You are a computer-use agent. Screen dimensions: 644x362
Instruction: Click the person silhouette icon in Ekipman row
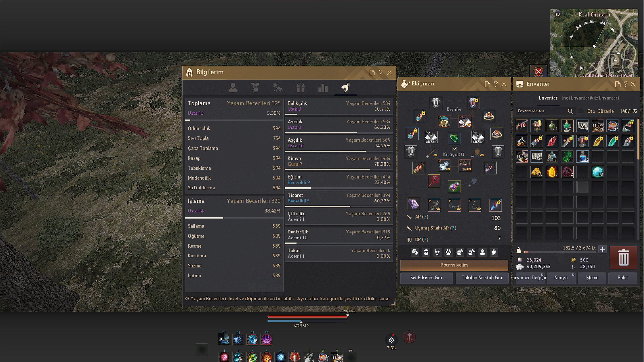point(482,252)
